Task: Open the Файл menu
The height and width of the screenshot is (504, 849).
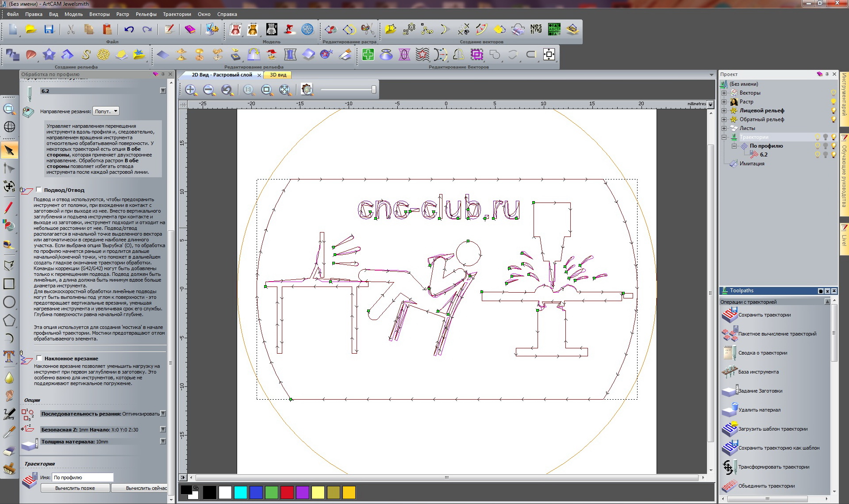Action: click(12, 14)
